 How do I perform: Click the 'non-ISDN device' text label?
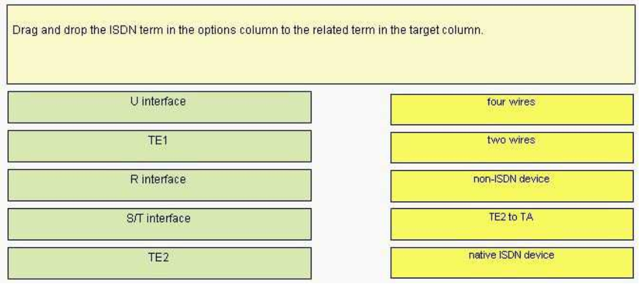[x=511, y=179]
